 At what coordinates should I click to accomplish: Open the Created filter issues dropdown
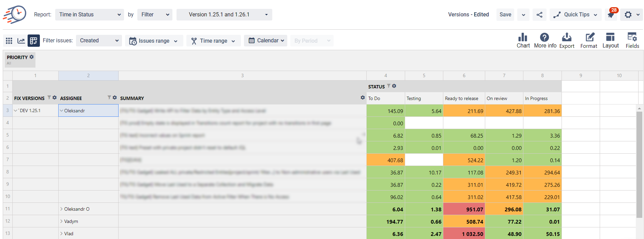(x=99, y=41)
